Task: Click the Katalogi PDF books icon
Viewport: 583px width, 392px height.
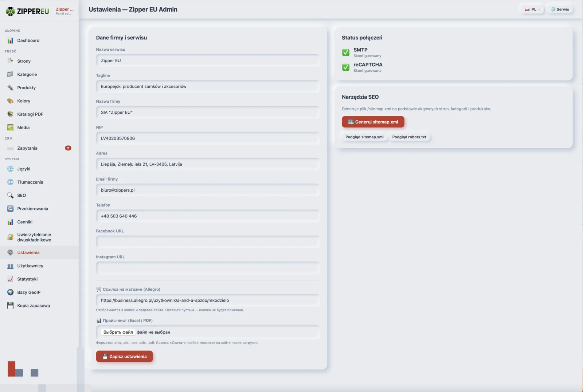Action: point(10,114)
